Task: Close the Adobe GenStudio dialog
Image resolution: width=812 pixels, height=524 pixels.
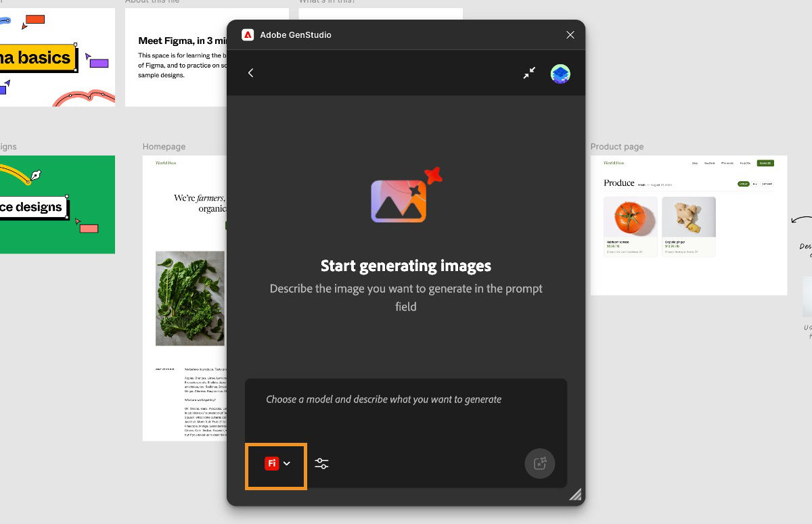Action: (570, 34)
